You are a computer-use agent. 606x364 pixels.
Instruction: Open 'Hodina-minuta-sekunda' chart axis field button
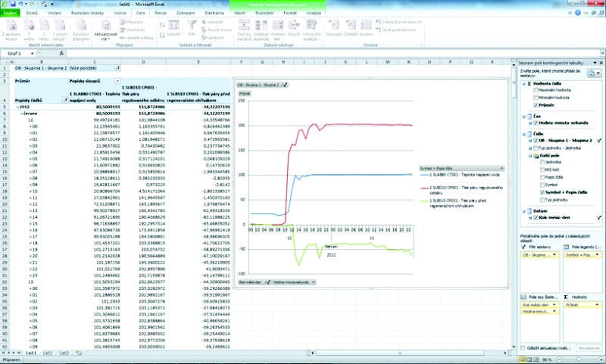point(294,282)
